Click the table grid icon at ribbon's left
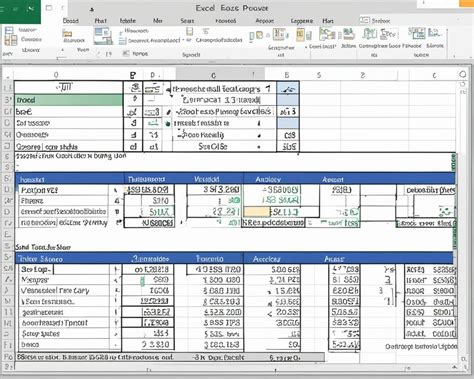Viewport: 474px width, 379px height. pos(10,37)
